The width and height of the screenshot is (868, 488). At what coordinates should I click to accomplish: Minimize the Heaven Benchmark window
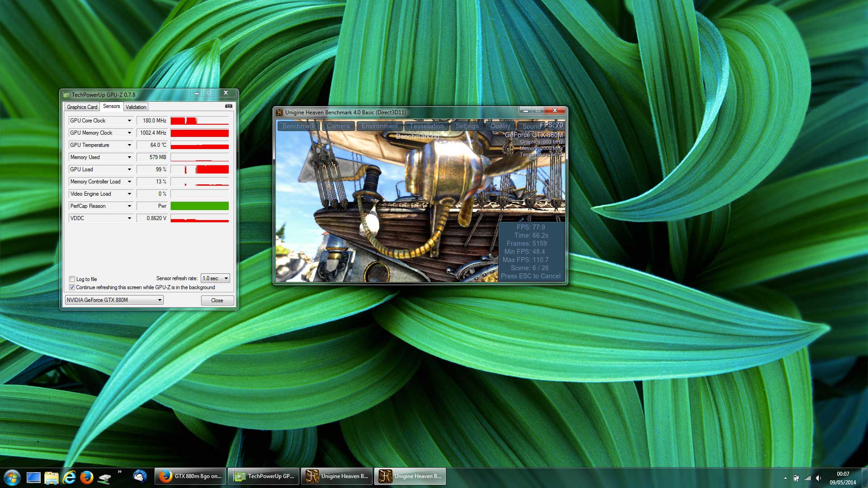point(525,111)
